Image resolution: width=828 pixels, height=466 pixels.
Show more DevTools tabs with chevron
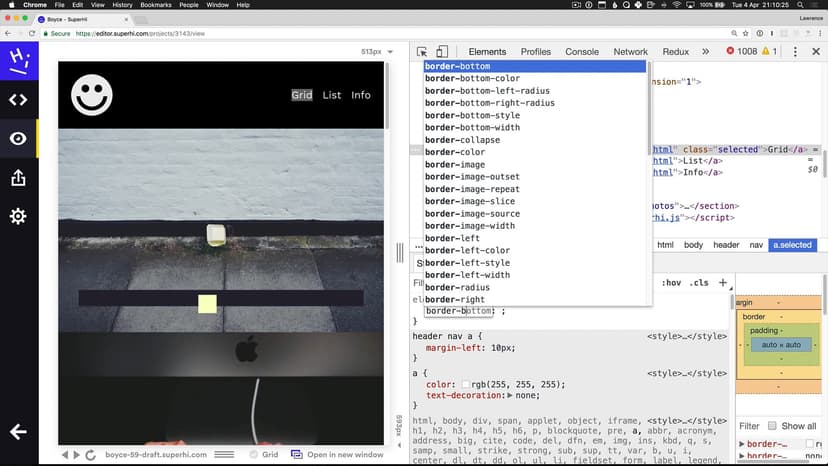[x=706, y=52]
